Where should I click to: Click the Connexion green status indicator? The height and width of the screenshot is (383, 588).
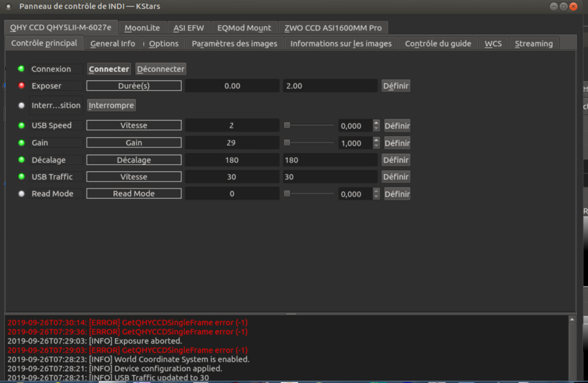(x=21, y=69)
